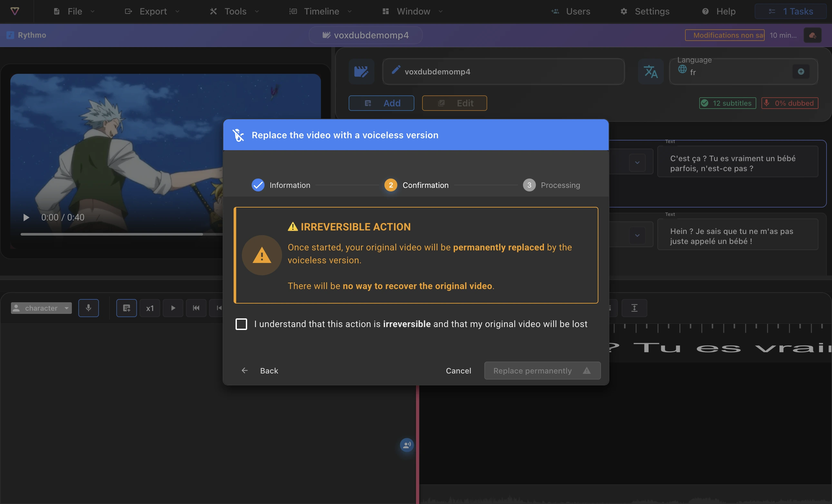Show the 1 Tasks list
The width and height of the screenshot is (832, 504).
click(790, 11)
